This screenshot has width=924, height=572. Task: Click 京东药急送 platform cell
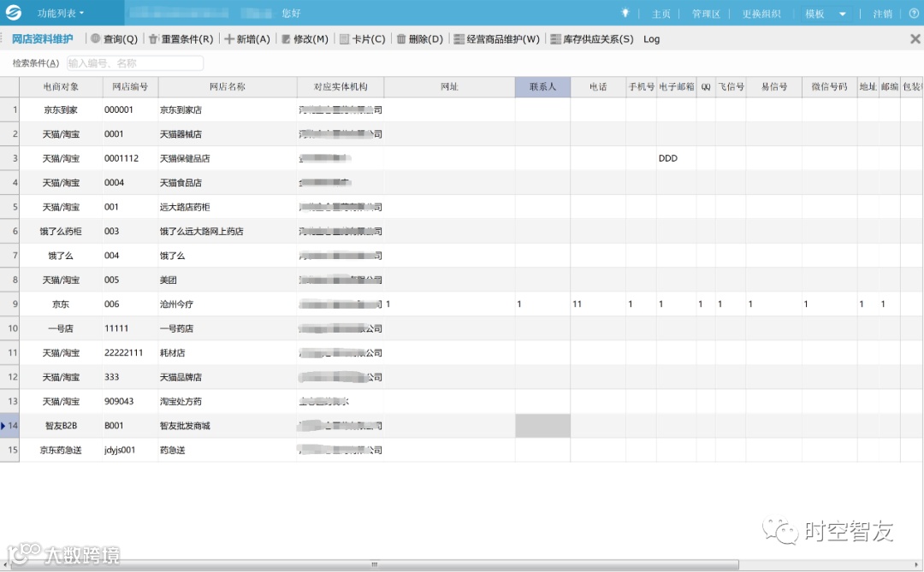point(61,450)
